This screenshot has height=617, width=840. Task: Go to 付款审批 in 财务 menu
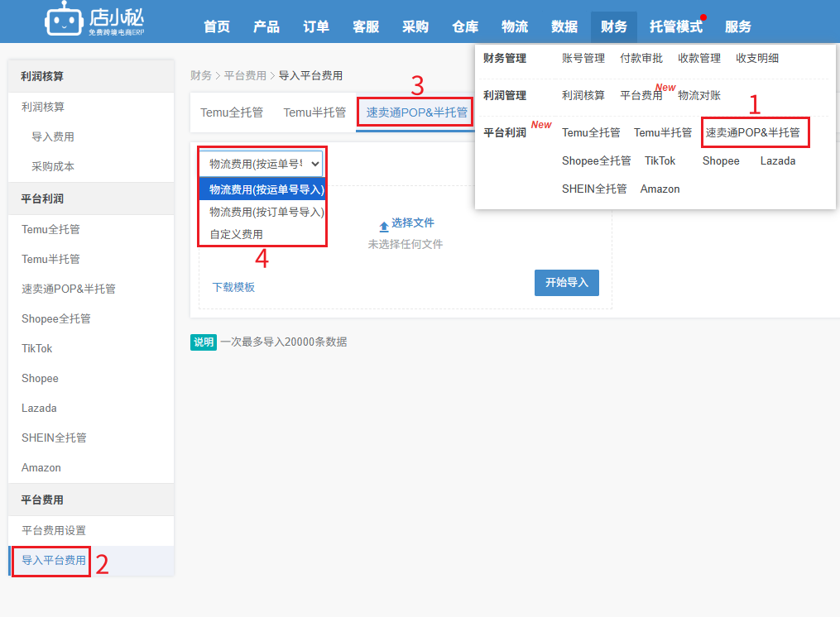641,59
